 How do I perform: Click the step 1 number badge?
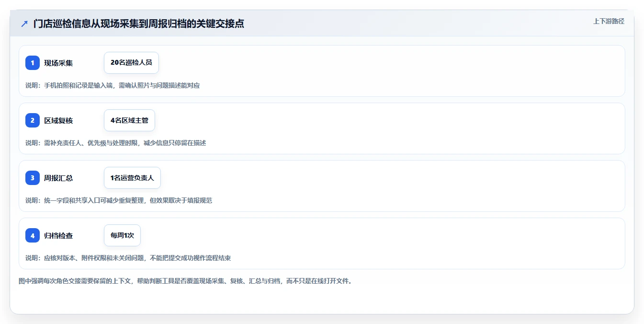click(33, 63)
